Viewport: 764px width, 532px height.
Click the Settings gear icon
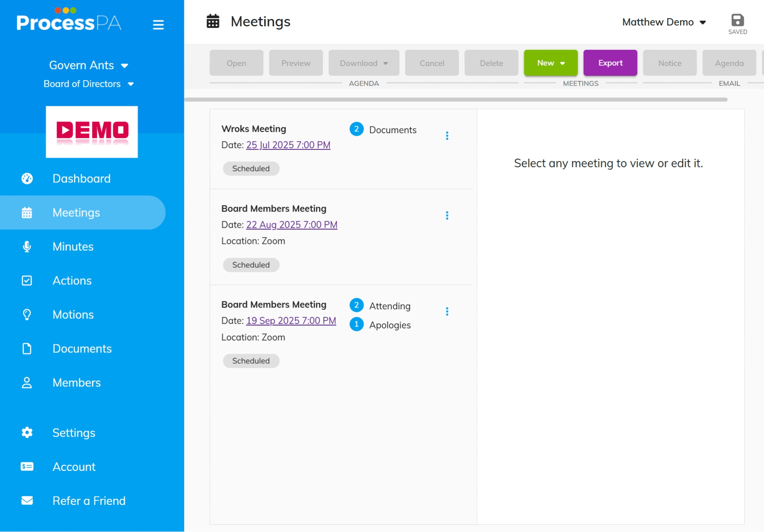pyautogui.click(x=27, y=433)
